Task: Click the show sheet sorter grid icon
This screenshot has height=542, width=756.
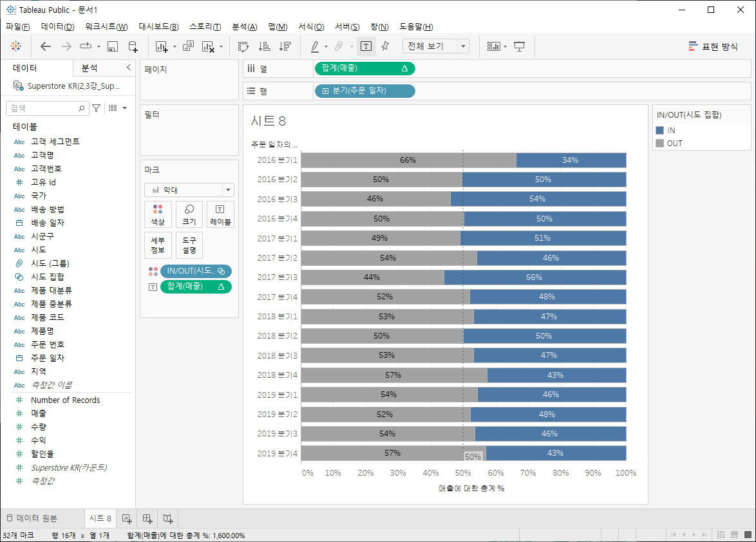Action: coord(721,535)
